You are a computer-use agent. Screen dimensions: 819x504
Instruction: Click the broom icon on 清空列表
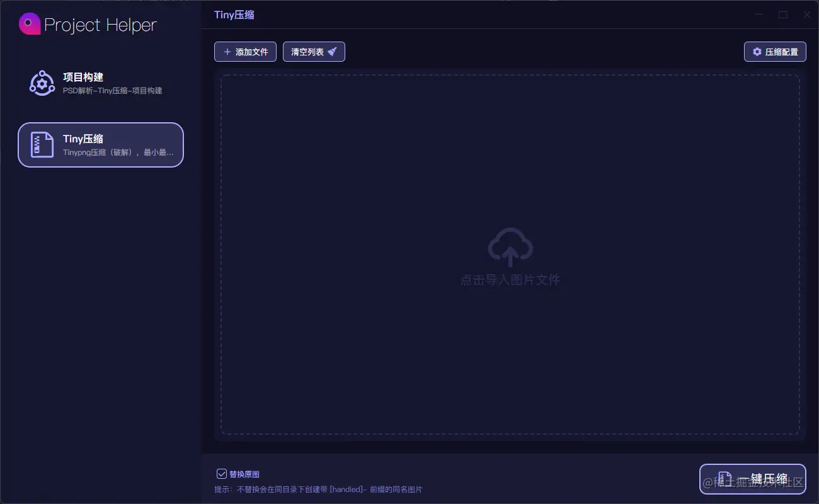pyautogui.click(x=332, y=52)
